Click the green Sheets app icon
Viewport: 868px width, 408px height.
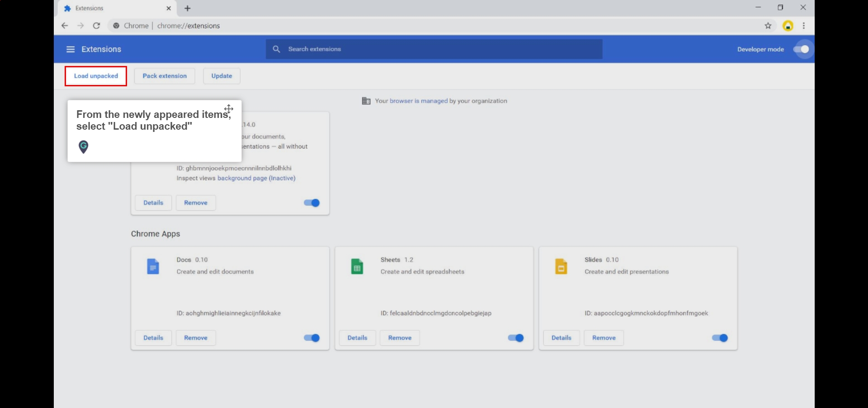coord(357,267)
